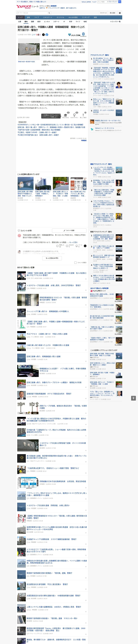This screenshot has width=138, height=644.
Task: Select the 有料 tab
Action: (x=95, y=17)
